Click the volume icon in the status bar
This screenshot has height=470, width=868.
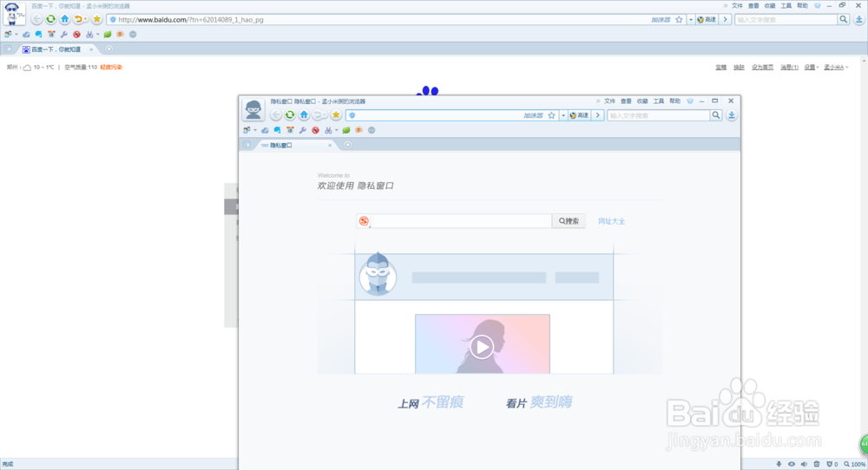point(804,464)
